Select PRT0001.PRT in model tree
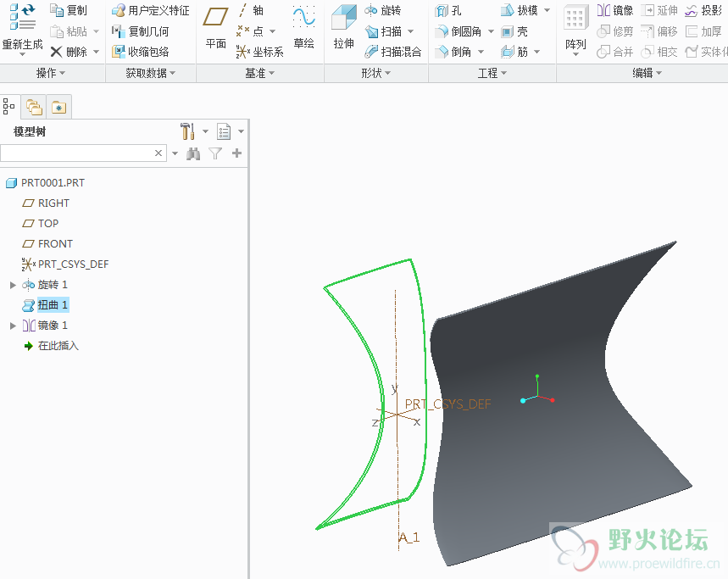The image size is (728, 579). tap(46, 183)
